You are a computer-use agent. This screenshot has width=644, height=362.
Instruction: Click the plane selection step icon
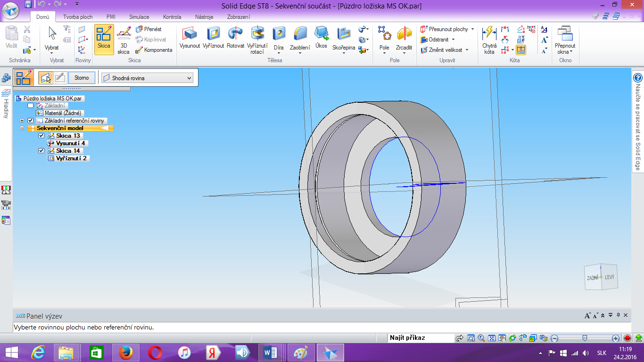(46, 78)
